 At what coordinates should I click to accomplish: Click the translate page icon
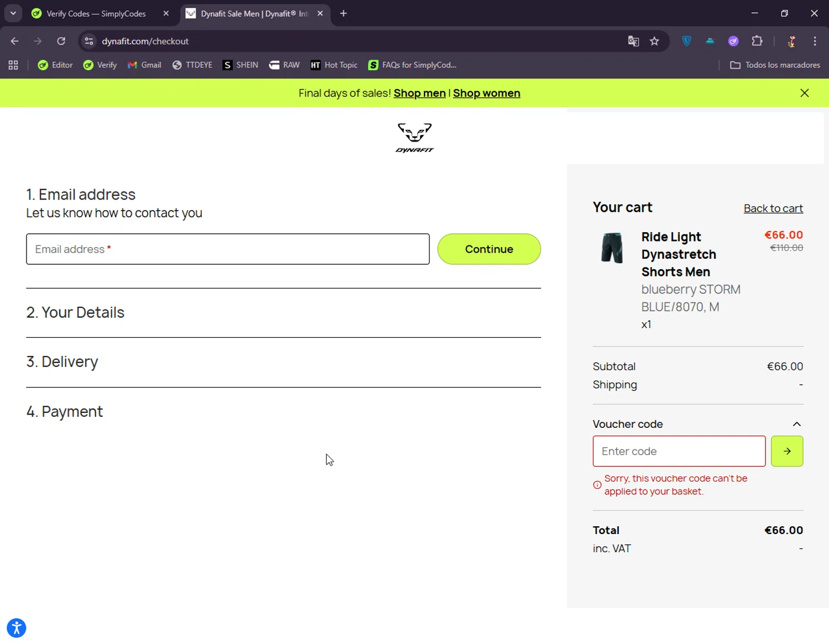click(x=633, y=41)
